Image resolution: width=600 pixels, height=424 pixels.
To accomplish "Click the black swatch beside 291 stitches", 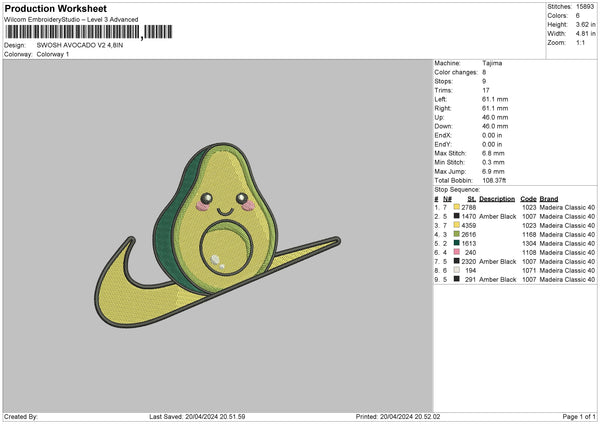I will point(456,279).
